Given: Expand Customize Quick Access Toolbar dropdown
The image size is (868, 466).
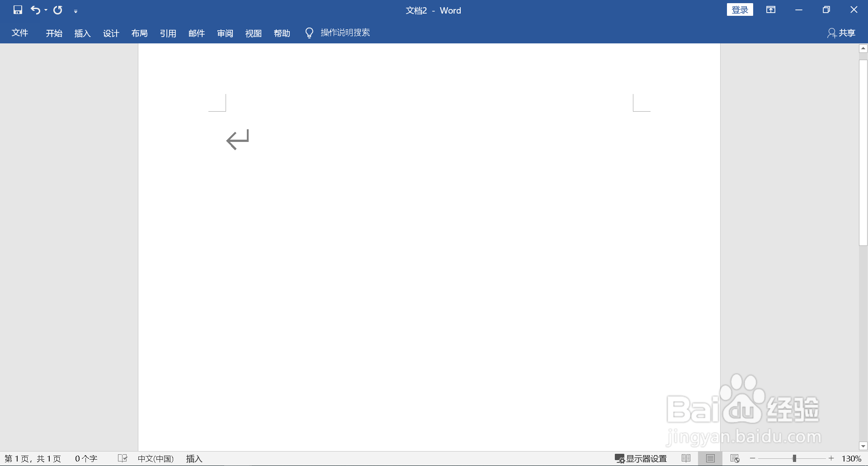Looking at the screenshot, I should (75, 11).
